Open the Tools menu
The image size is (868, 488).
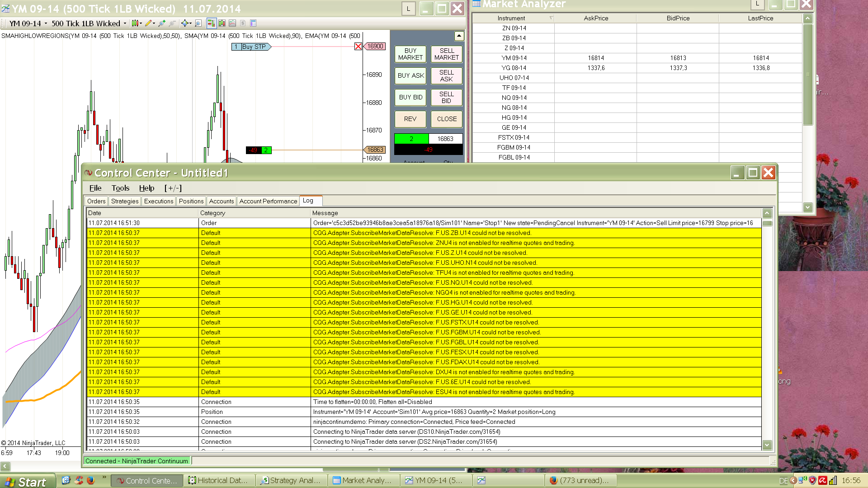click(120, 188)
